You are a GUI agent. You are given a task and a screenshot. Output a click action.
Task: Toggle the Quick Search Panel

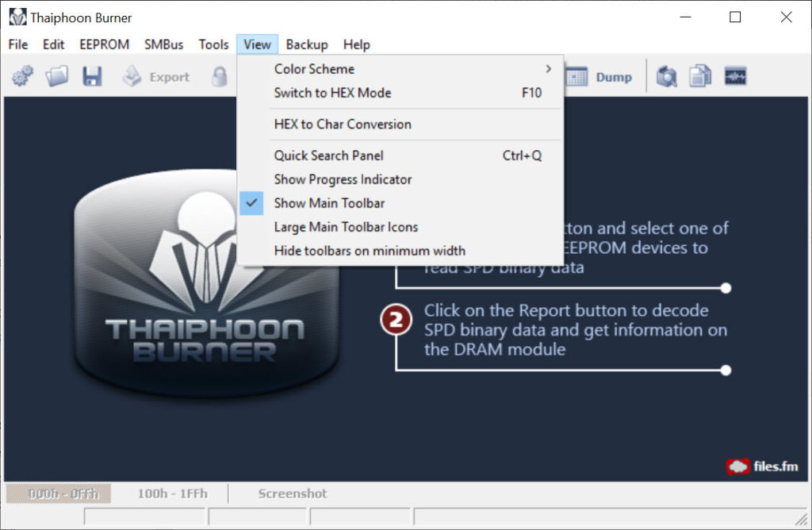pyautogui.click(x=400, y=156)
